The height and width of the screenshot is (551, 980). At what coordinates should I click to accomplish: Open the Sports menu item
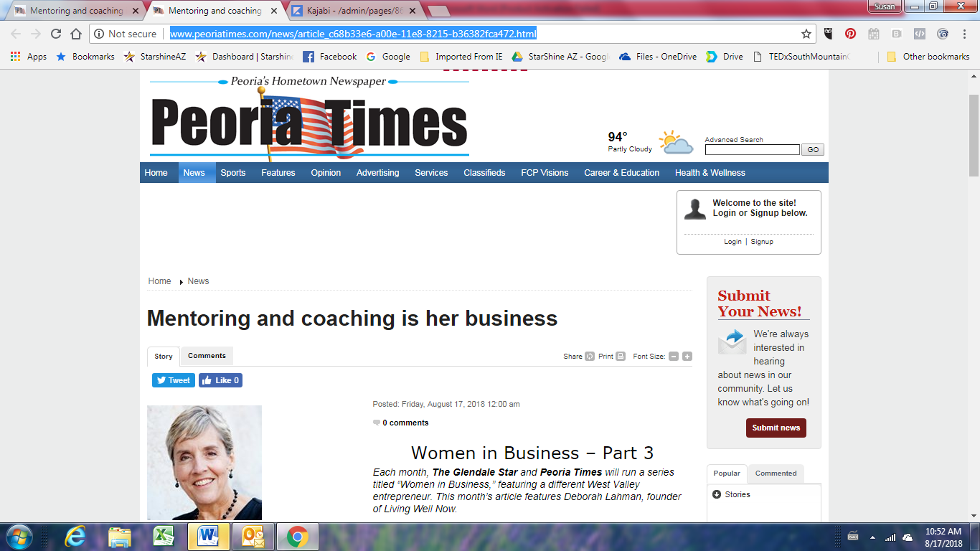[x=233, y=173]
